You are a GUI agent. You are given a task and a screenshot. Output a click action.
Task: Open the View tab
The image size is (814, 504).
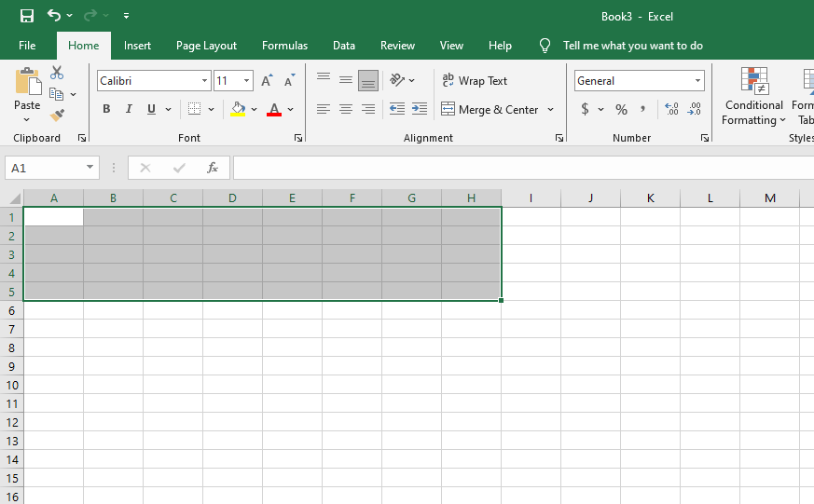pos(451,46)
